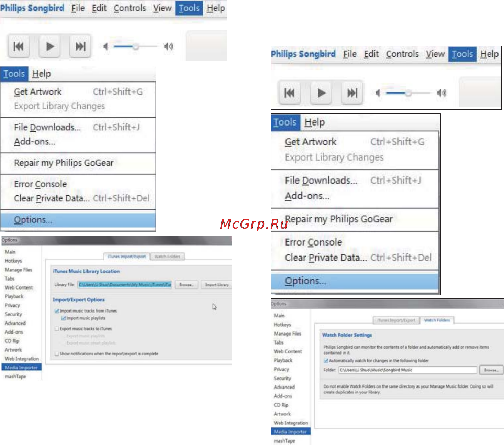
Task: Click watch Folder path input field
Action: (408, 370)
